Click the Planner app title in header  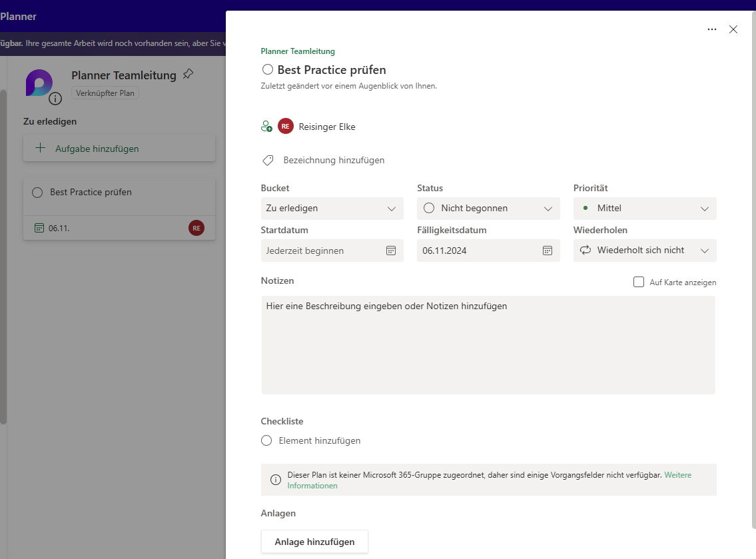[19, 17]
